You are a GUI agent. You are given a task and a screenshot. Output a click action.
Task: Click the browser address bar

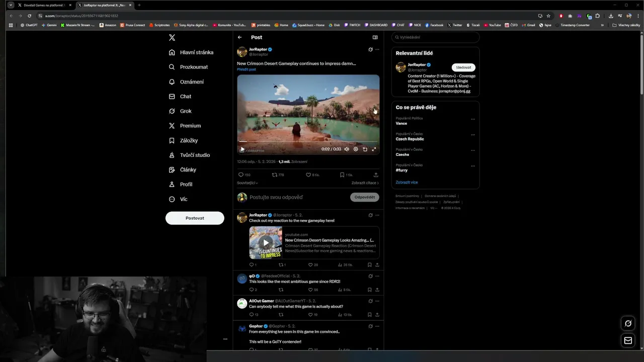287,16
